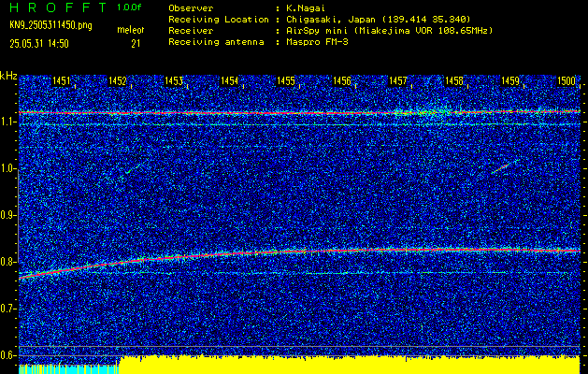Image resolution: width=588 pixels, height=374 pixels.
Task: Click the Receiver field label
Action: [x=191, y=30]
